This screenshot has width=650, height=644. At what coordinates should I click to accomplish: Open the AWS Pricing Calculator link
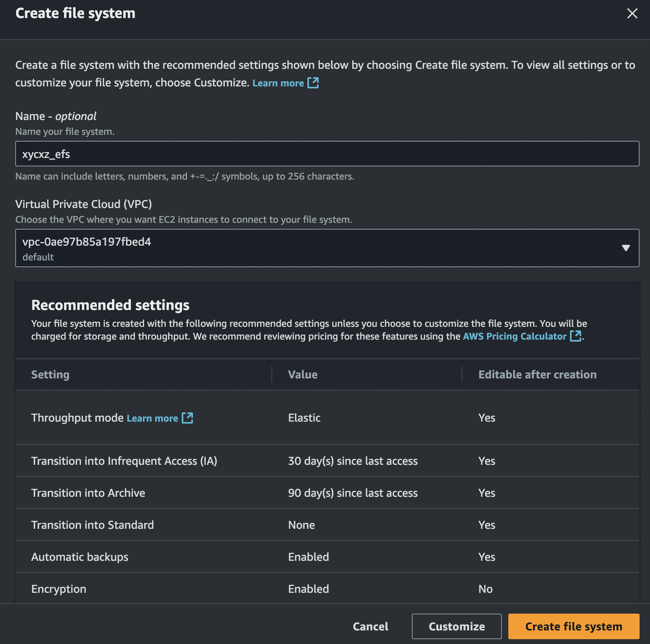click(x=514, y=336)
